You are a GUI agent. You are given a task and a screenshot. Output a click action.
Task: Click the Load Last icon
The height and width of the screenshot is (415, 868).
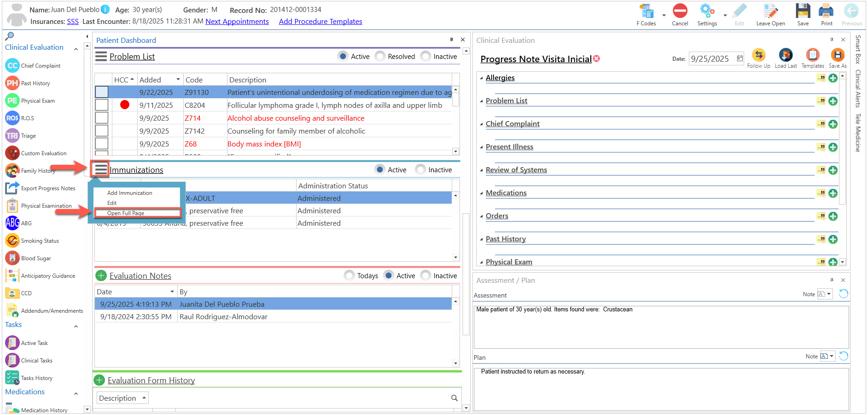786,55
